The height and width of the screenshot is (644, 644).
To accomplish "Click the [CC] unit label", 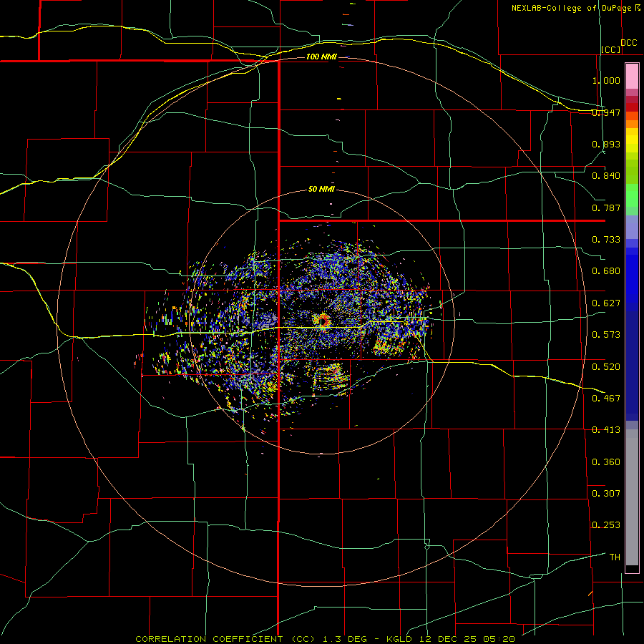I will click(610, 49).
